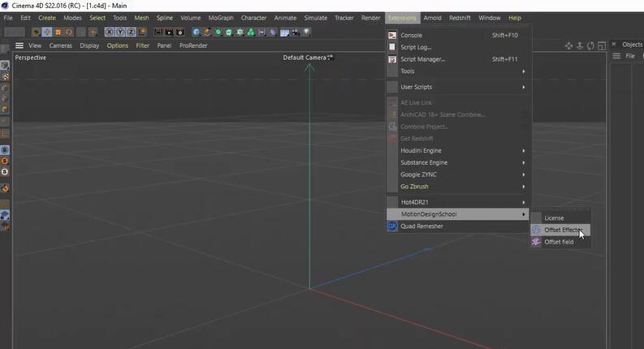
Task: Open the viewport Options menu
Action: (x=118, y=45)
